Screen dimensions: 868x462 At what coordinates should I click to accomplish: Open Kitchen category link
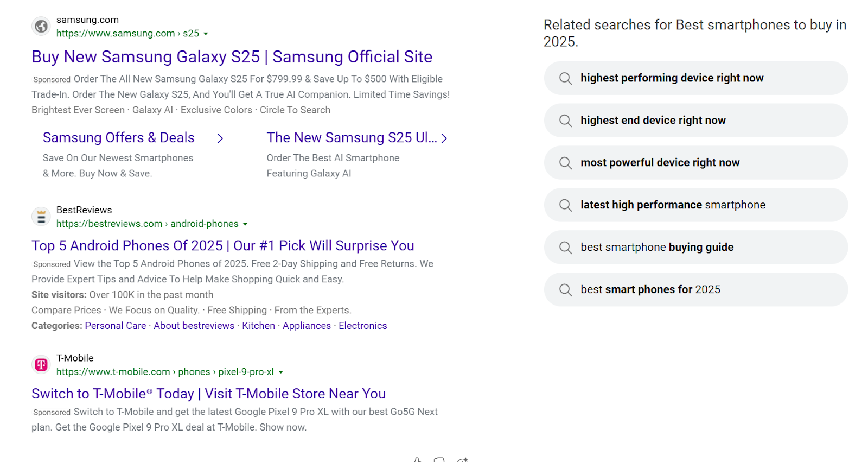click(259, 326)
